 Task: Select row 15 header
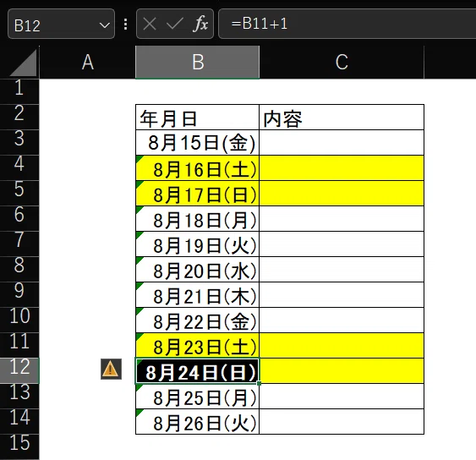(x=19, y=446)
